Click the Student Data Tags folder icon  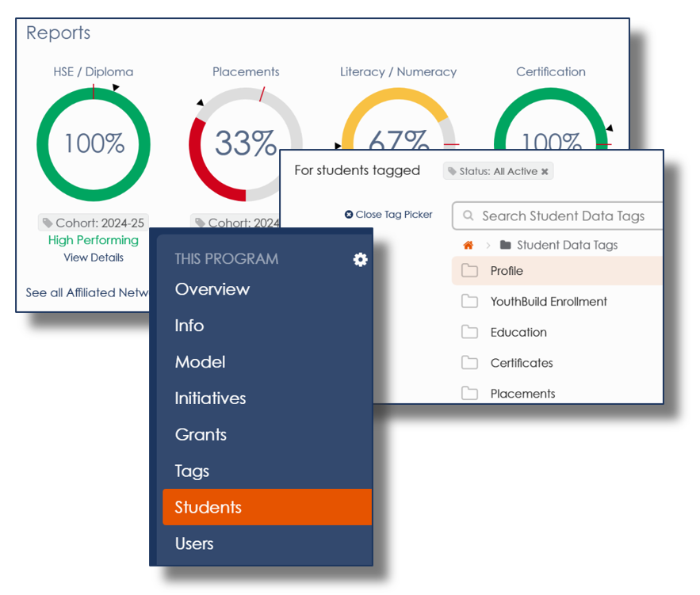505,245
